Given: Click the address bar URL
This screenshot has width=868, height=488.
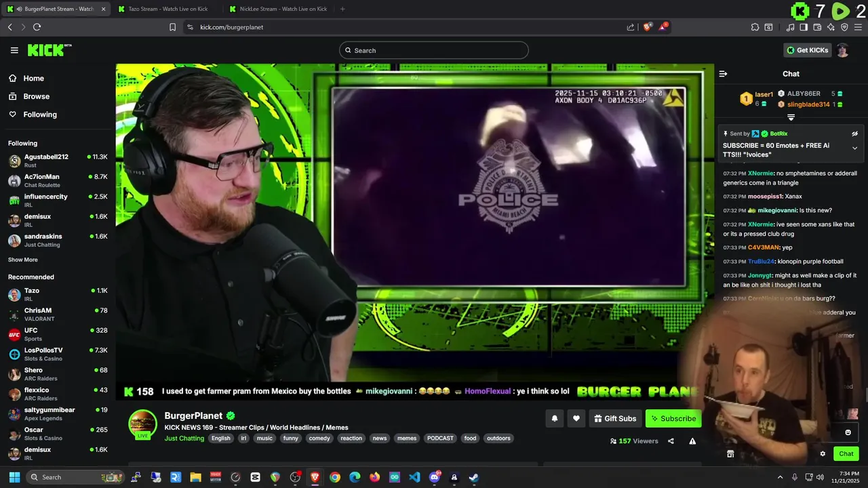Looking at the screenshot, I should (232, 27).
